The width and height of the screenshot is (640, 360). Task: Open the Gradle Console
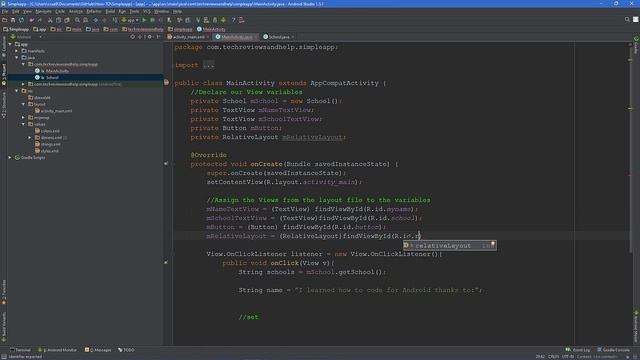coord(613,350)
